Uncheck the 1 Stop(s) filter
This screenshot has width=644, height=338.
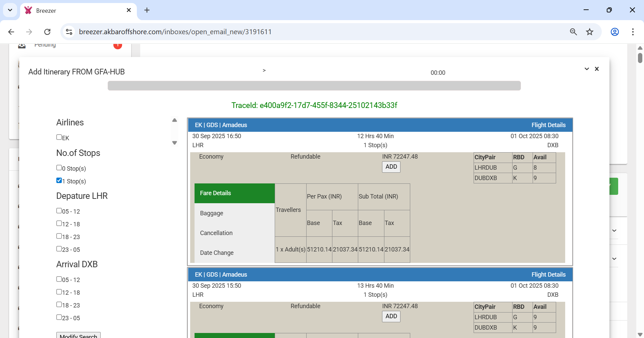click(59, 180)
